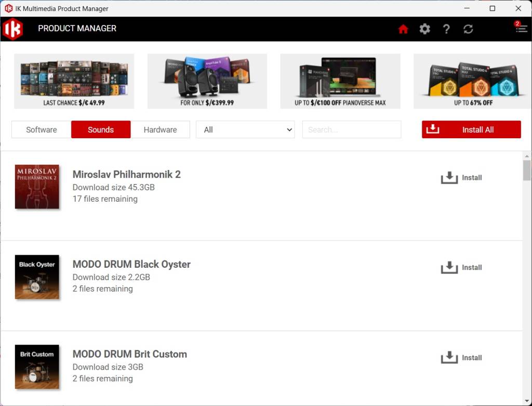Image resolution: width=532 pixels, height=406 pixels.
Task: Open the Pianoverse MAX discount banner
Action: (340, 81)
